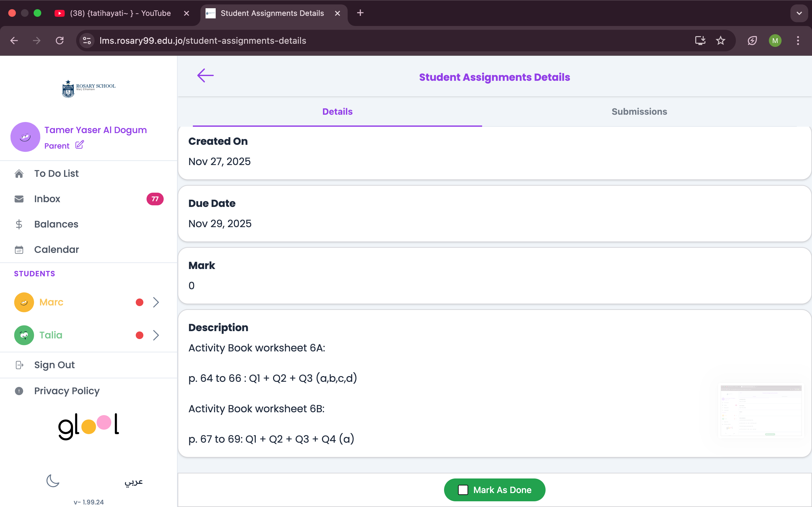
Task: Open Inbox envelope icon
Action: tap(19, 199)
